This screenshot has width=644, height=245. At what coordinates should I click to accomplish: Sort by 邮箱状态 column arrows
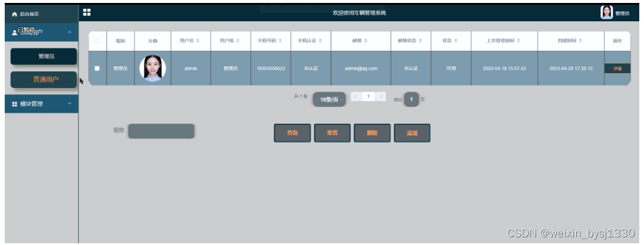[420, 41]
